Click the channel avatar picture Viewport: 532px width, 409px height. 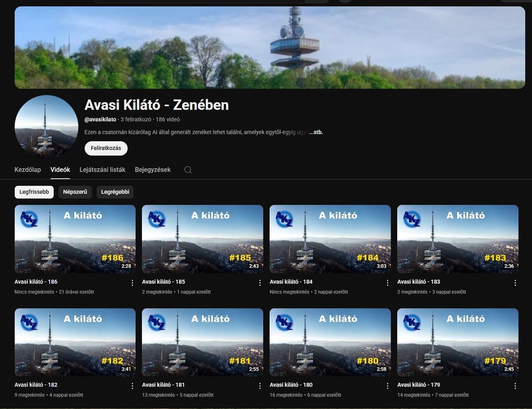(x=46, y=126)
